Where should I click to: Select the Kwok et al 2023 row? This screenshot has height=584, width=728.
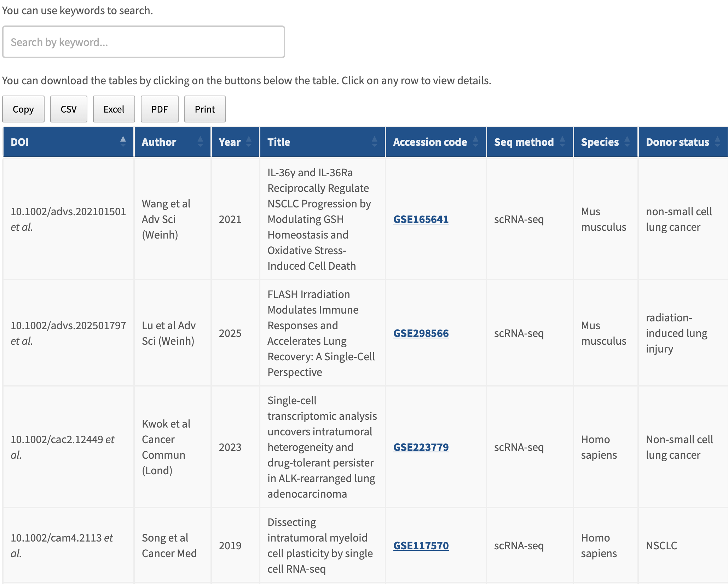pos(166,447)
